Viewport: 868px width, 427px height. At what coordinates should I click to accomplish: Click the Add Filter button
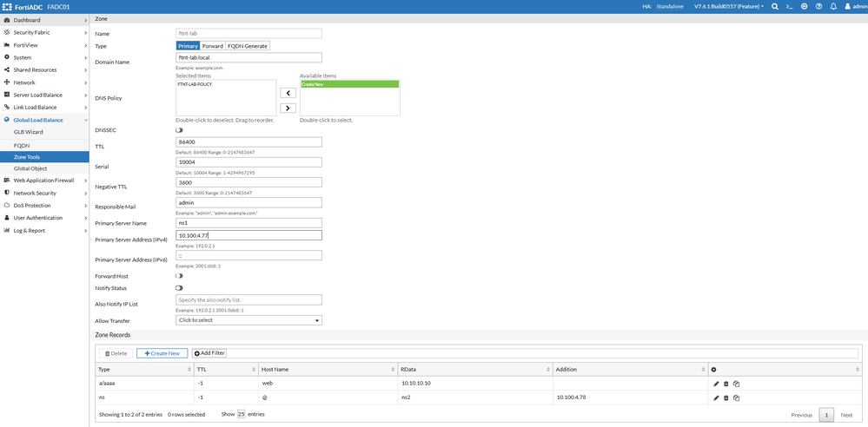click(209, 353)
